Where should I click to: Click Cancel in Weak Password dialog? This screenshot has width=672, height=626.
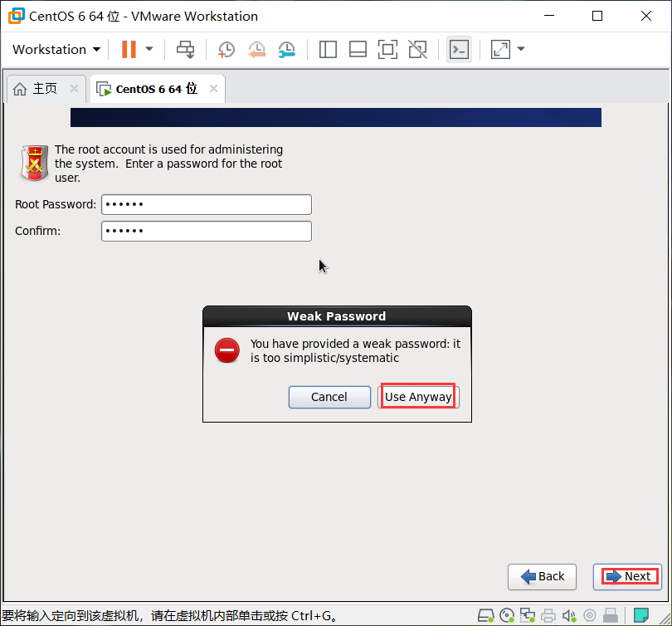329,397
